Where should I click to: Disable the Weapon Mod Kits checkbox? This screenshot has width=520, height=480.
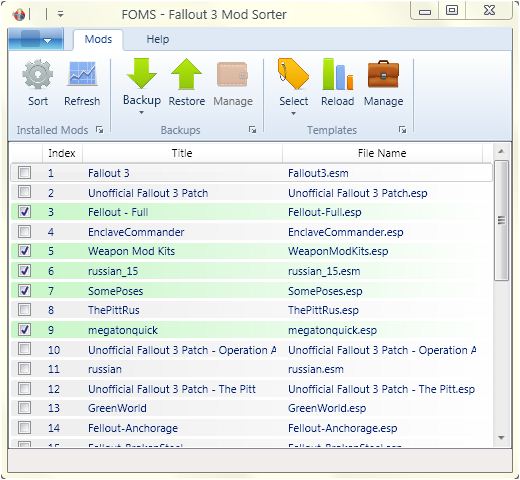pyautogui.click(x=24, y=251)
